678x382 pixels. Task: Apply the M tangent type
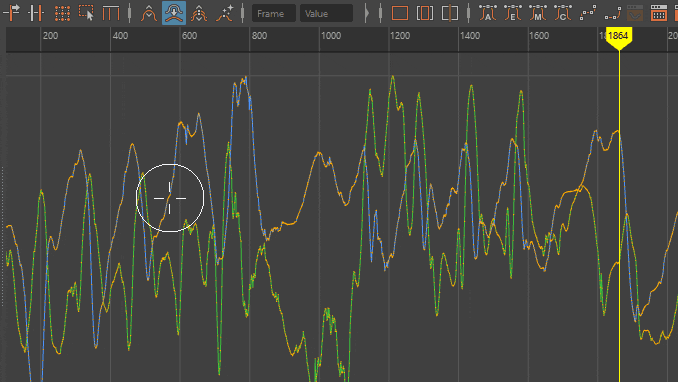pos(538,13)
